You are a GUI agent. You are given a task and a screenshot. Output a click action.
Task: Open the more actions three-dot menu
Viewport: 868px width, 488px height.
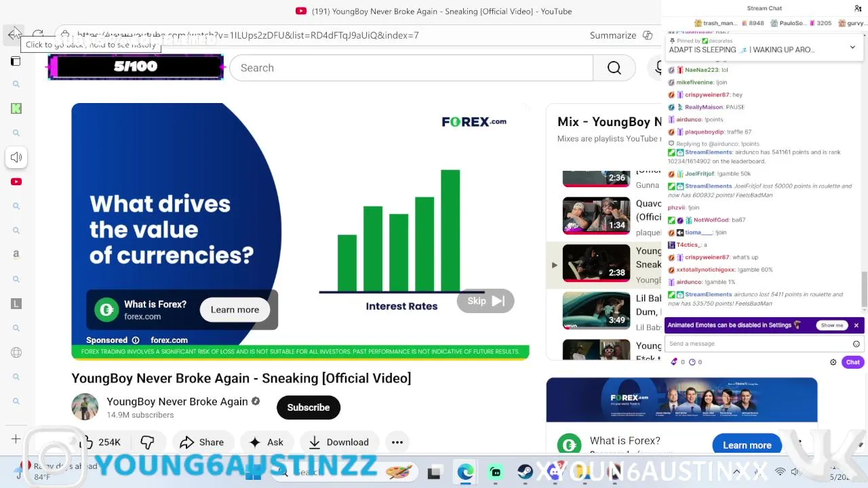tap(397, 442)
